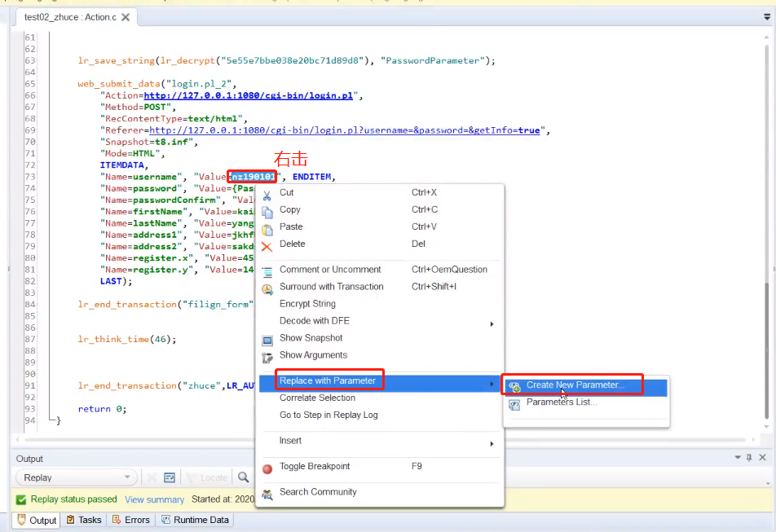The image size is (776, 532).
Task: Click the selected text nz190101 on line 73
Action: point(253,177)
